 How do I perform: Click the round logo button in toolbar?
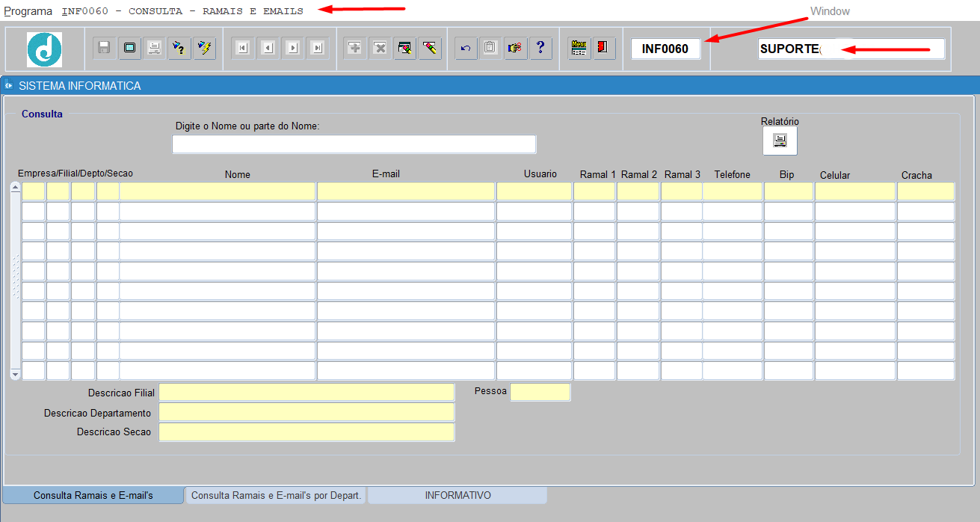45,49
